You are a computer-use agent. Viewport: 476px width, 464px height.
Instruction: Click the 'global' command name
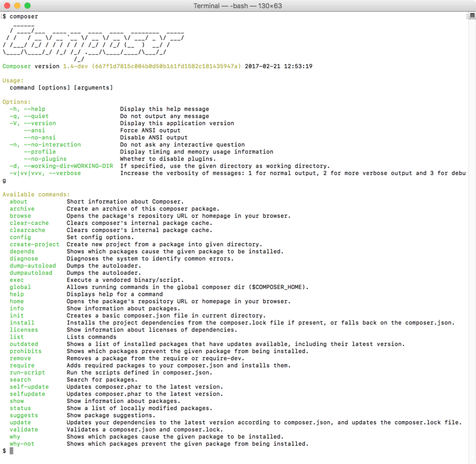[x=20, y=287]
